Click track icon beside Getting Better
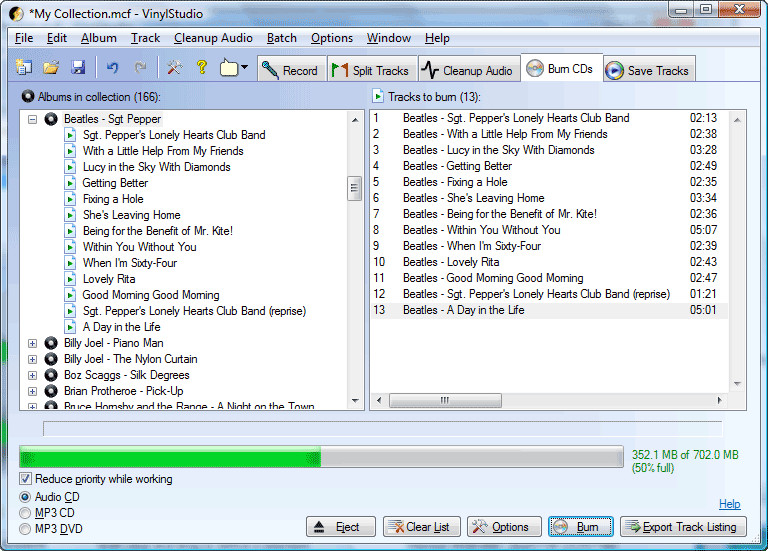Image resolution: width=768 pixels, height=551 pixels. [x=70, y=183]
